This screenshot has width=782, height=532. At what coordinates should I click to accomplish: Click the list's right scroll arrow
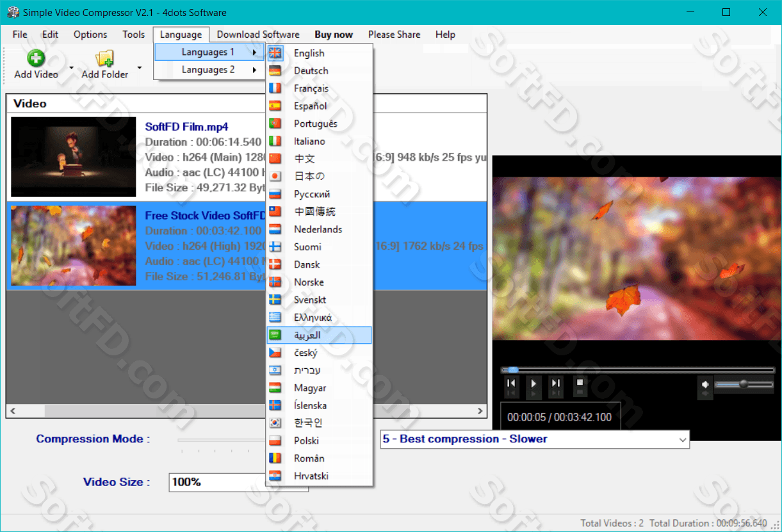click(480, 411)
